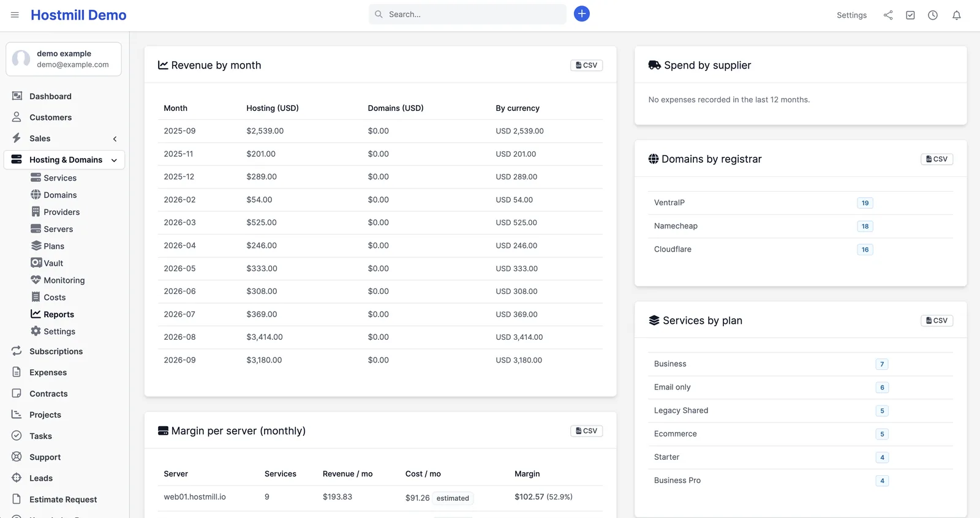Click the 2026-03 month cell
Image resolution: width=980 pixels, height=518 pixels.
click(179, 222)
